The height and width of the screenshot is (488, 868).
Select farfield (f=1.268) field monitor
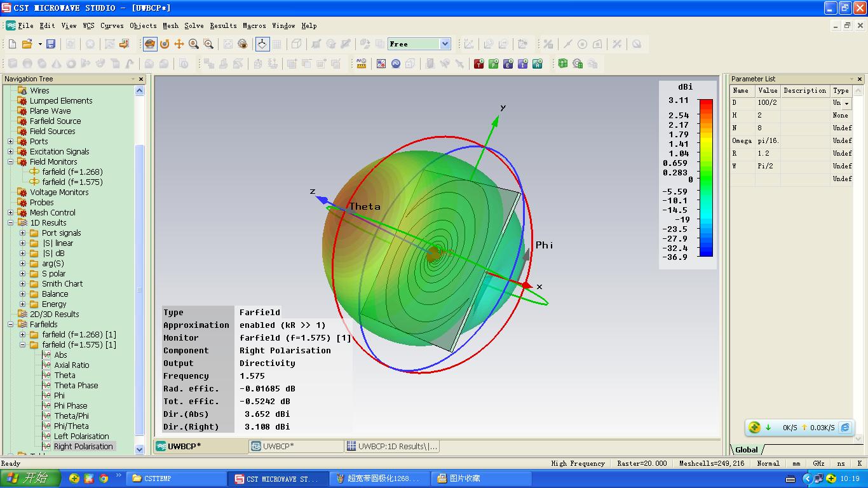click(x=72, y=172)
